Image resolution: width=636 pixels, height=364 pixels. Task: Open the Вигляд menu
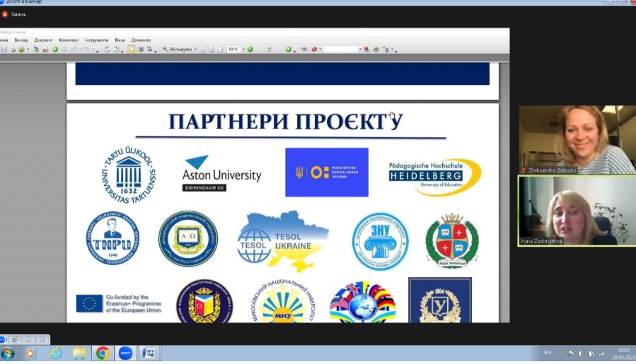[21, 40]
